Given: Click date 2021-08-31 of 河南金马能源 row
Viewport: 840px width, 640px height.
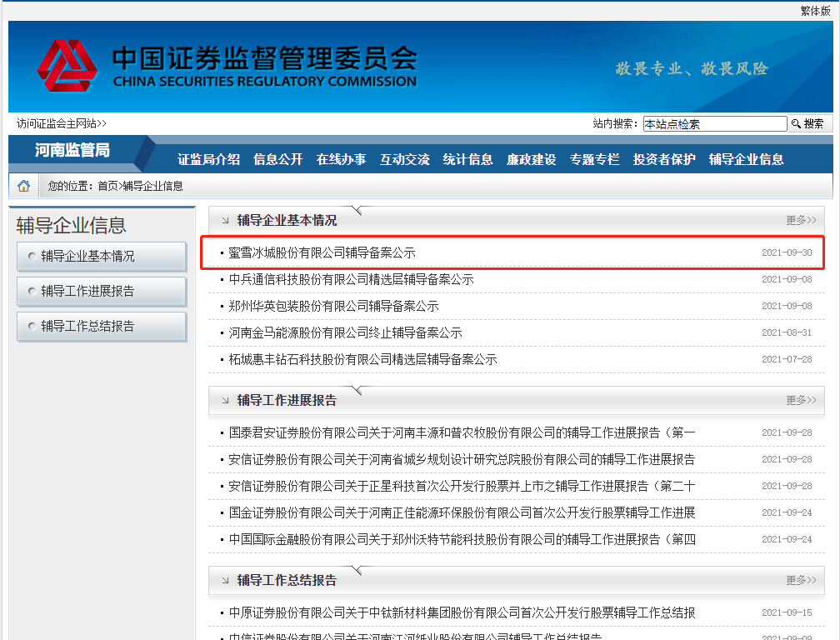Looking at the screenshot, I should click(787, 332).
